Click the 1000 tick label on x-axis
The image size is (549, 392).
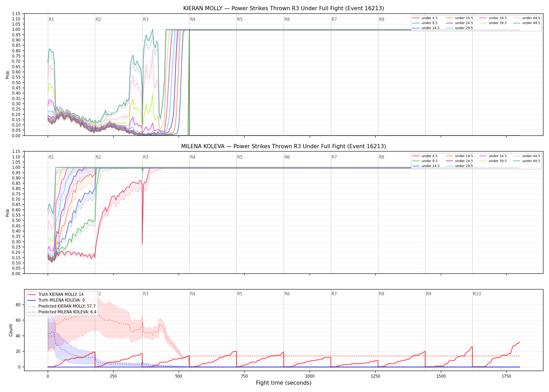tap(310, 376)
